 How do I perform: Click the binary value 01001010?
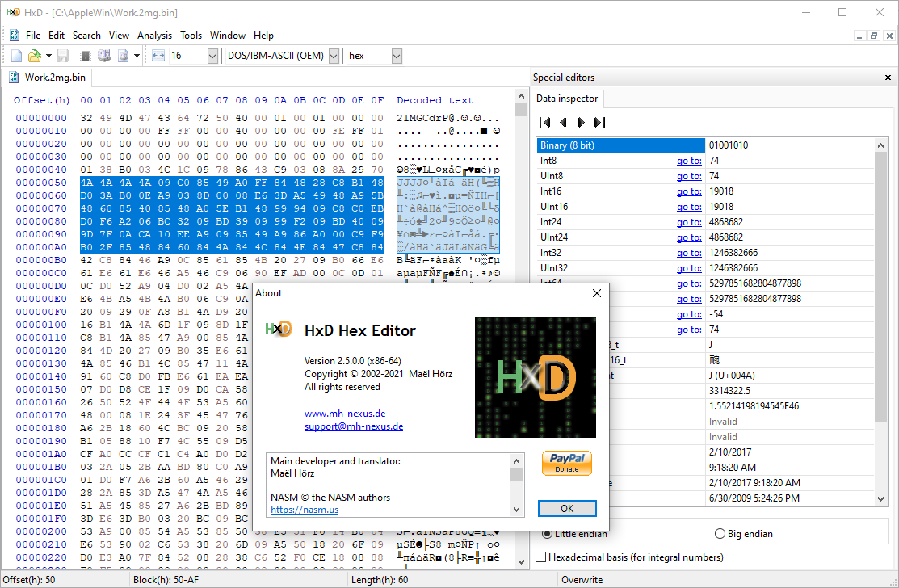[x=728, y=145]
